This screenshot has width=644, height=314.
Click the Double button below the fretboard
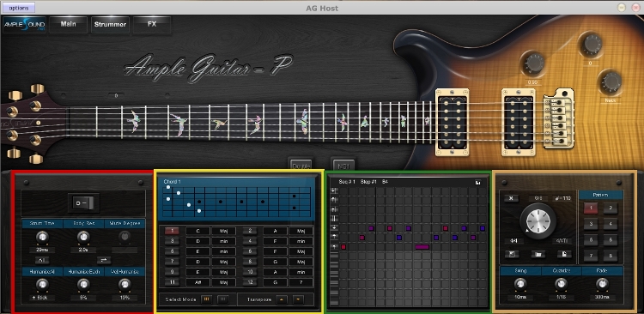pyautogui.click(x=301, y=165)
